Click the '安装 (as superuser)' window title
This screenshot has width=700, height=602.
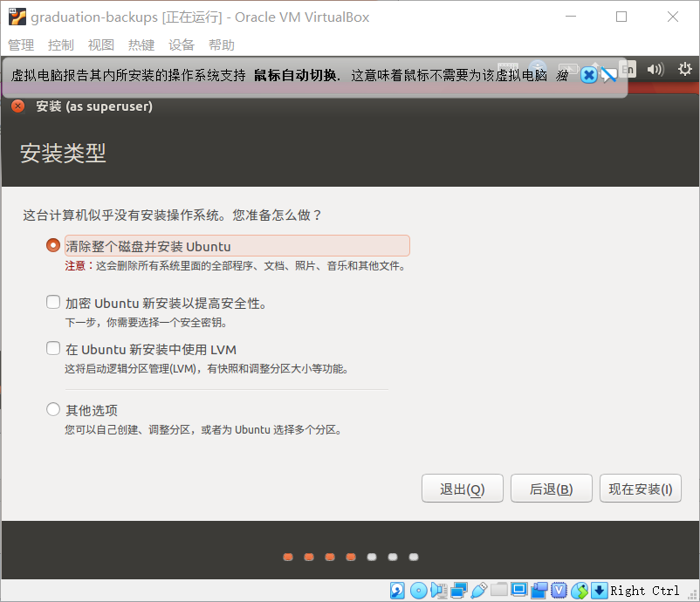[94, 106]
